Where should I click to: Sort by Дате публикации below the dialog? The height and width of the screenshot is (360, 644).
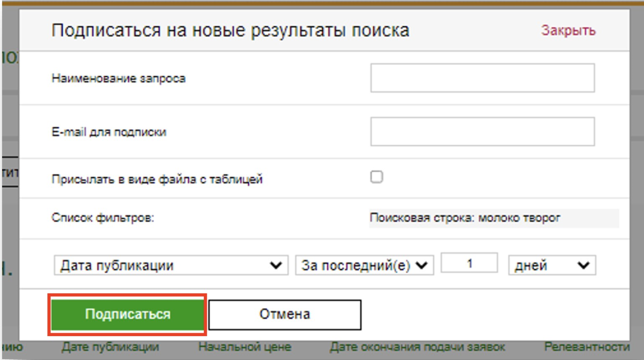click(111, 347)
